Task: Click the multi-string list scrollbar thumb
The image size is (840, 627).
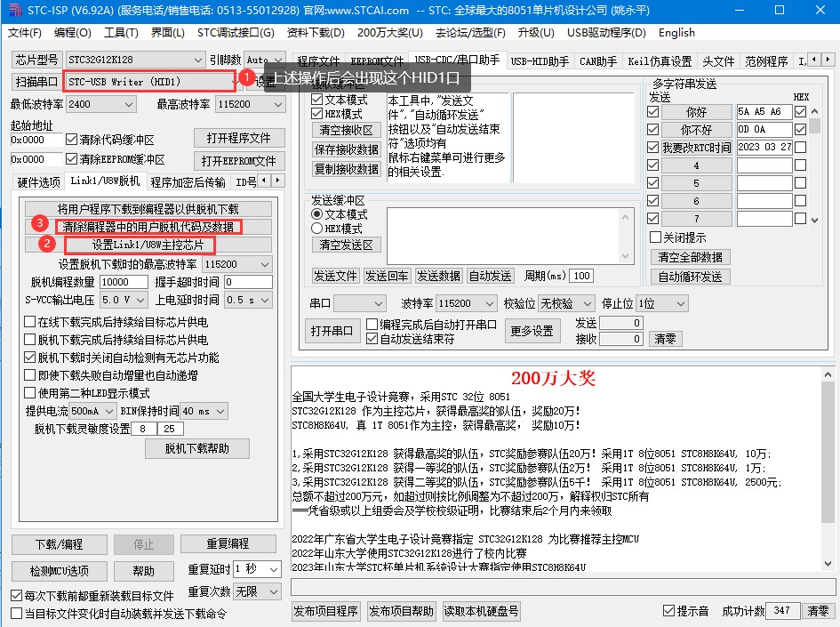Action: pyautogui.click(x=815, y=125)
